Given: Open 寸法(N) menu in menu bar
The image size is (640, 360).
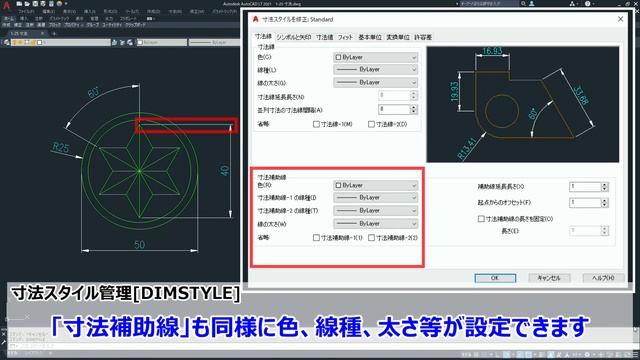Looking at the screenshot, I should coord(175,11).
